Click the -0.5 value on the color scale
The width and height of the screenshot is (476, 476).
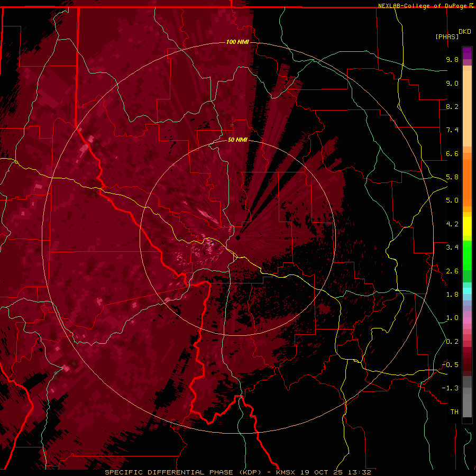click(450, 365)
